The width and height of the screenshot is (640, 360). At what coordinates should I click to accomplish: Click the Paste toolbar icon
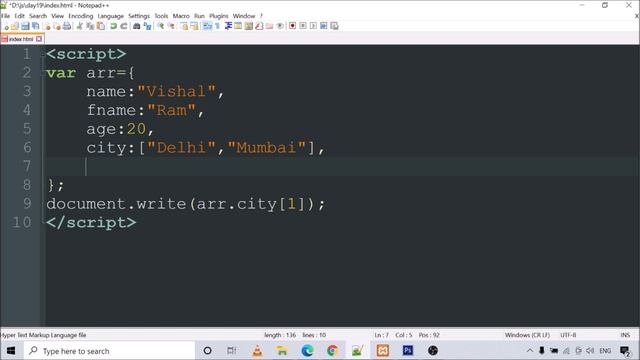[x=100, y=26]
